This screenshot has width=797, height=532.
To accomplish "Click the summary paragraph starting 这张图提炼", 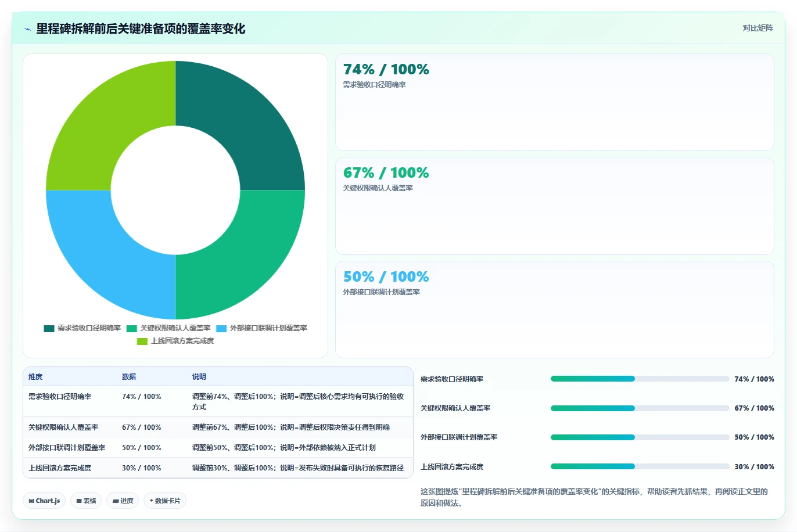I will point(594,497).
